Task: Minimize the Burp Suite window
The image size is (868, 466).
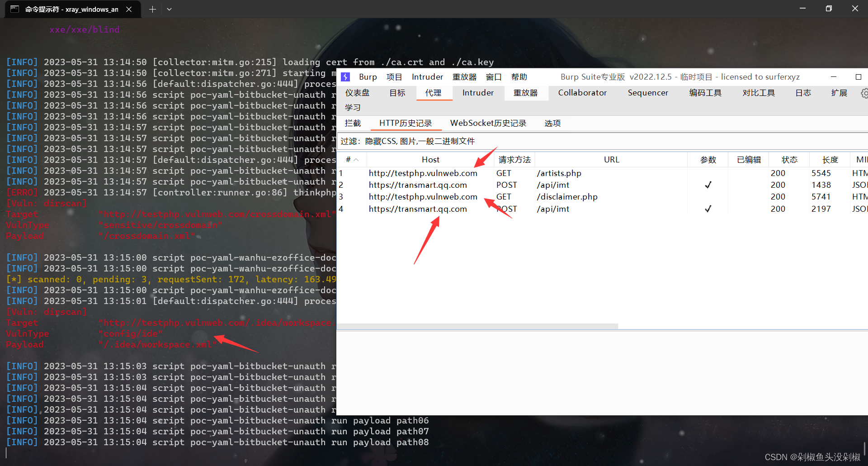Action: point(833,77)
